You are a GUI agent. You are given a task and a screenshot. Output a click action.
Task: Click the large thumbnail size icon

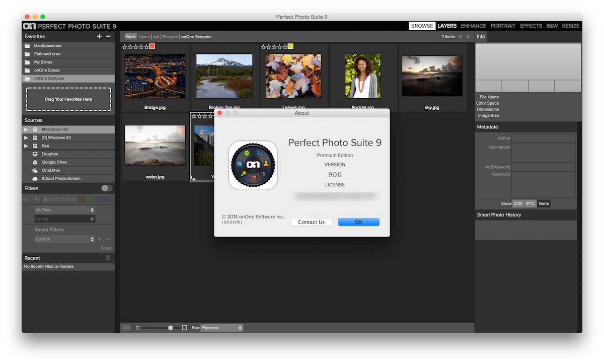click(x=184, y=328)
